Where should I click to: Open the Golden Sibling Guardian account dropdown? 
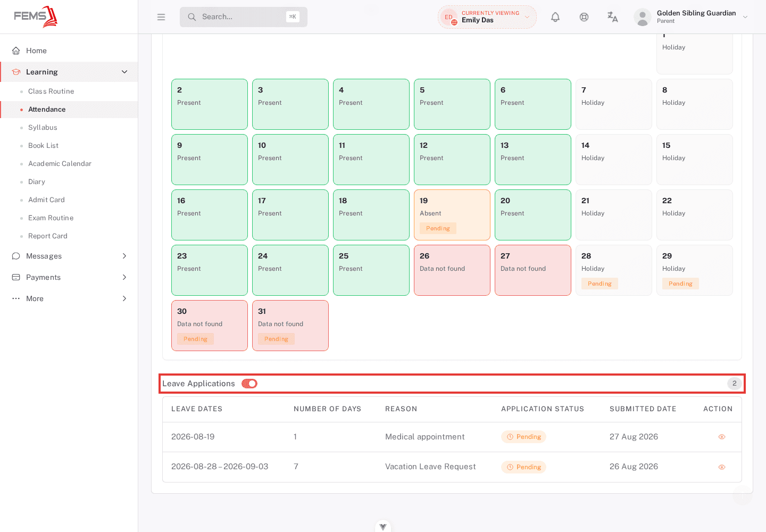point(692,17)
